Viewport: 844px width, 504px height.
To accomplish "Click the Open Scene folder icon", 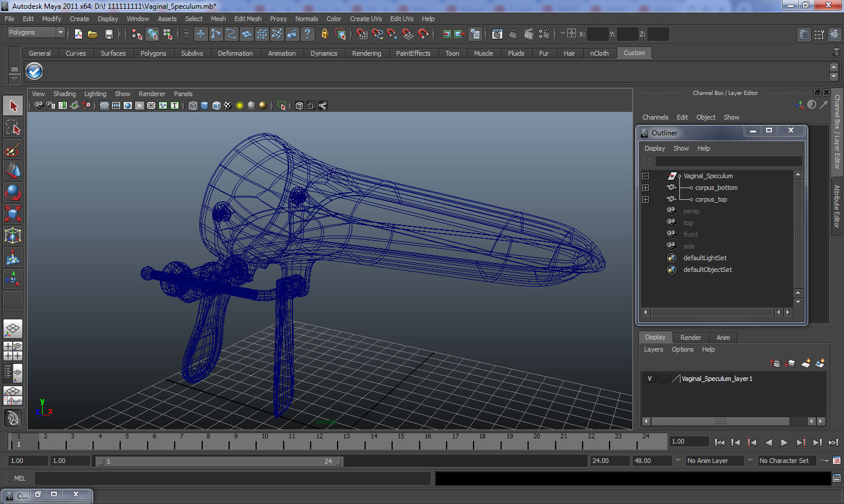I will point(93,34).
